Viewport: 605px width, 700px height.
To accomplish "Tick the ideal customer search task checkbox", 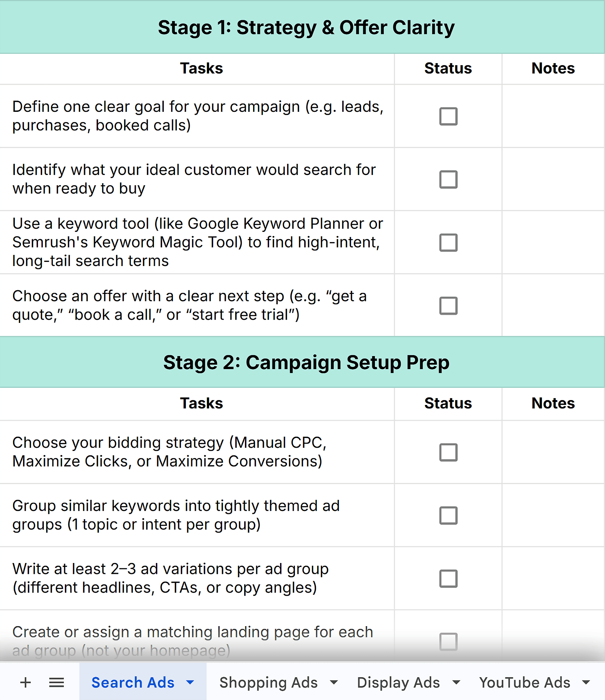I will tap(448, 179).
